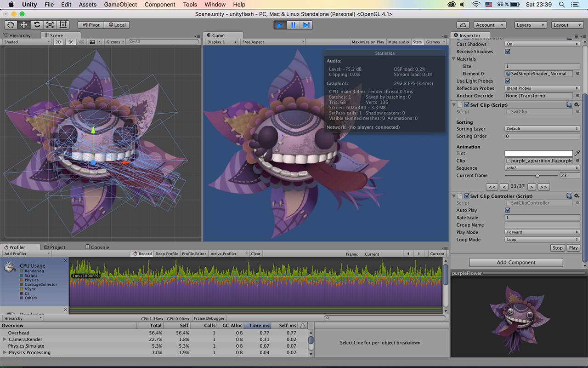
Task: Toggle scene lighting sun icon
Action: tap(71, 42)
